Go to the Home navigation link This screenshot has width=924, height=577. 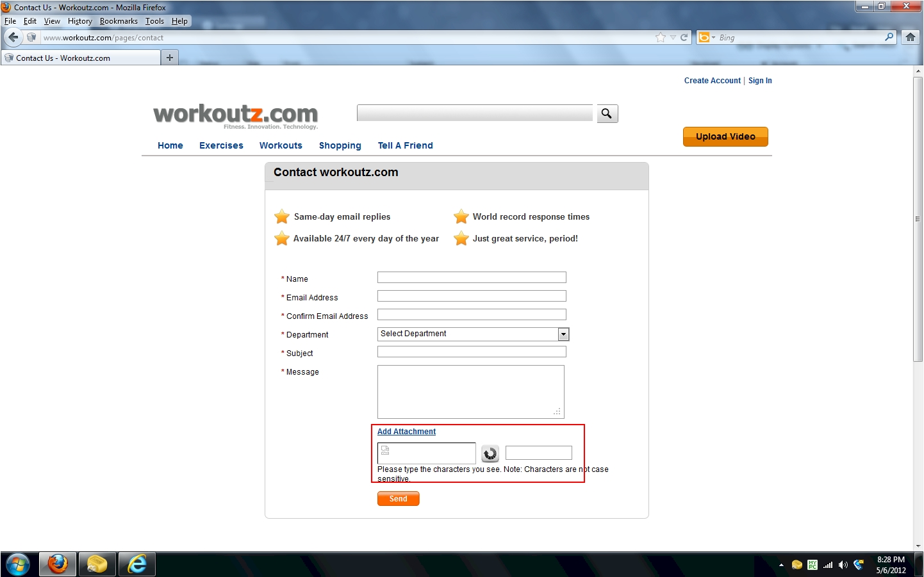point(170,145)
